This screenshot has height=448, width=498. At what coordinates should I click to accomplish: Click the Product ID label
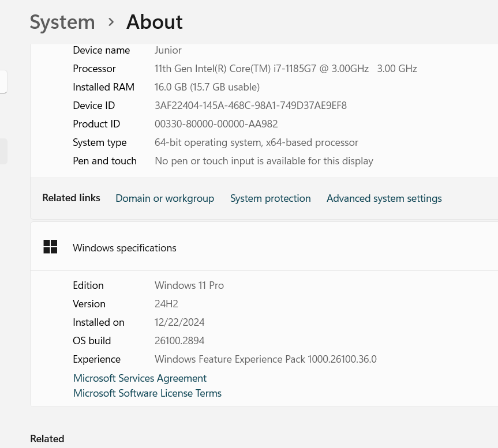[x=96, y=124]
